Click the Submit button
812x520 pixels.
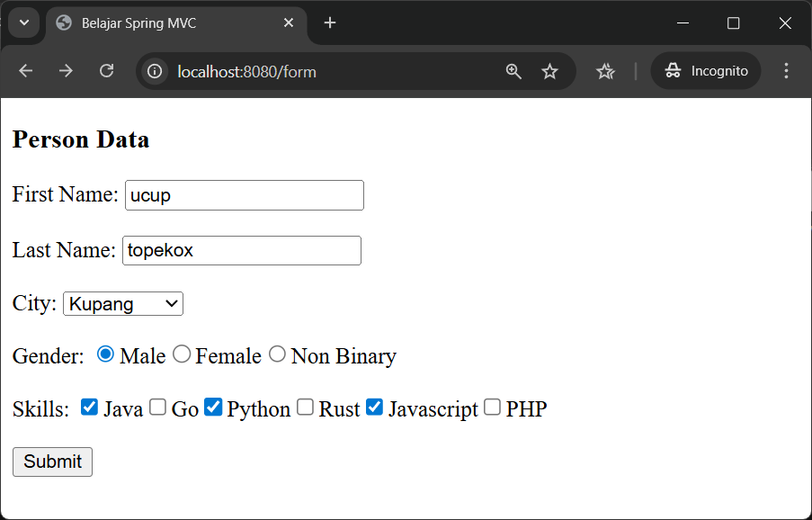coord(51,462)
